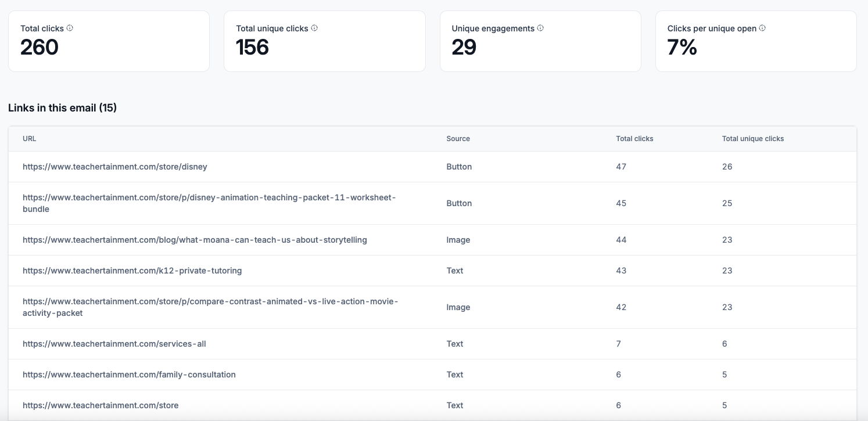Click the info icon next to Total clicks
868x421 pixels.
(x=70, y=28)
